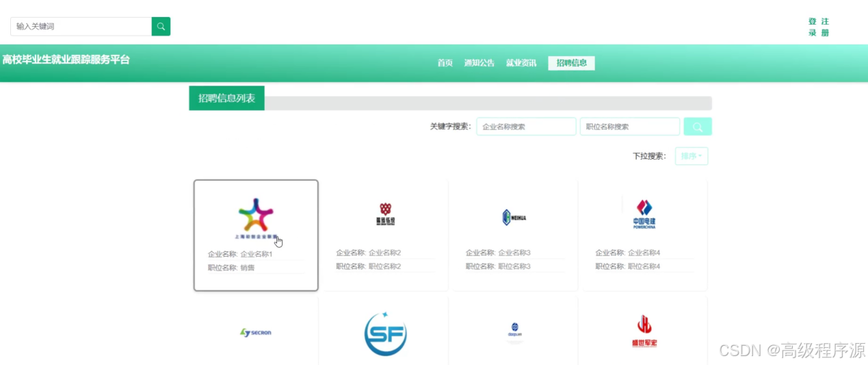This screenshot has height=365, width=868.
Task: Open the SECRON company logo card
Action: tap(256, 333)
